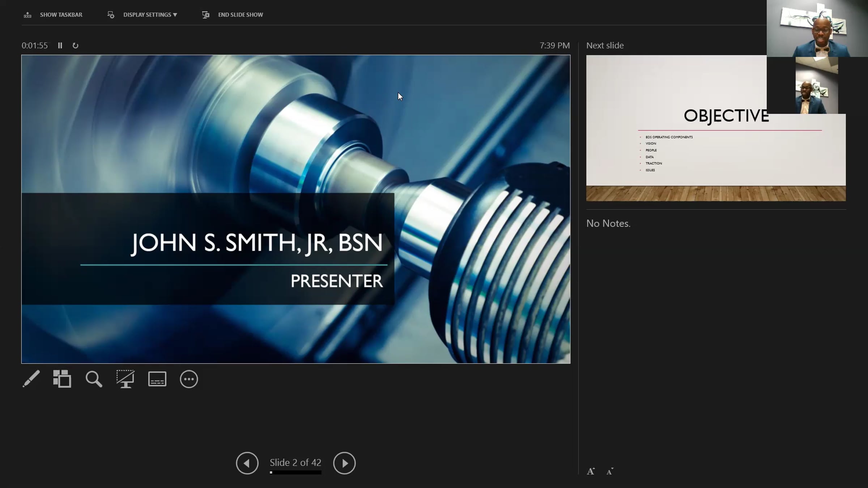
Task: Go to the previous slide arrow
Action: [247, 463]
